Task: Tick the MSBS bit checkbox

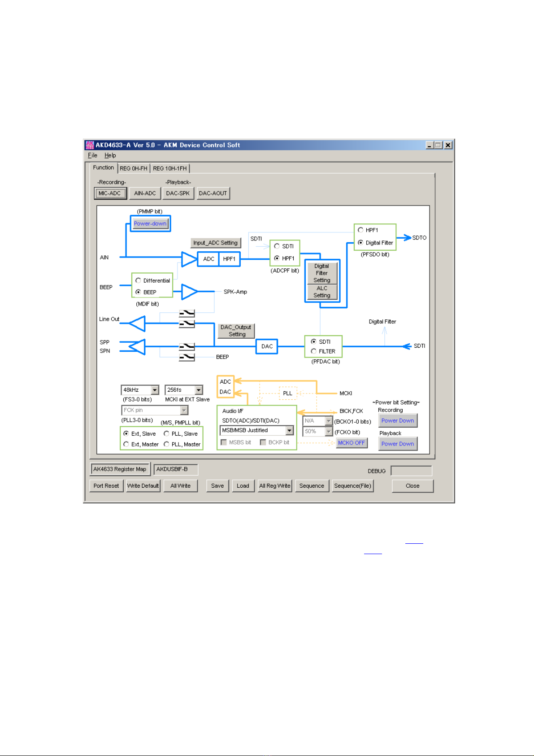Action: coord(224,442)
